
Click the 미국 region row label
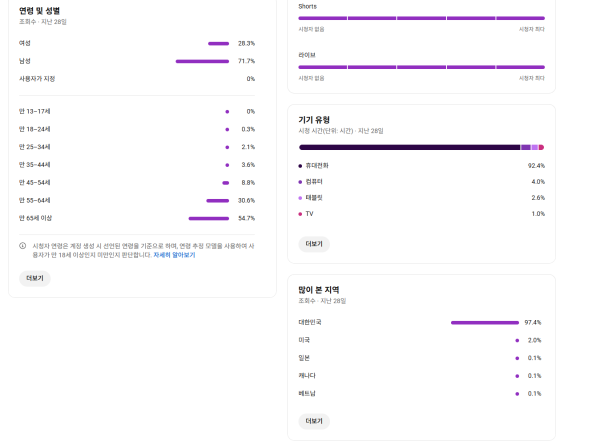point(304,340)
